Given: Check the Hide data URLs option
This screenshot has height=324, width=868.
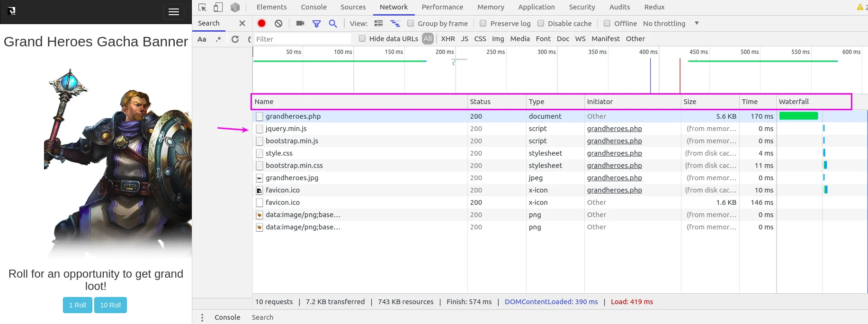Looking at the screenshot, I should click(362, 39).
